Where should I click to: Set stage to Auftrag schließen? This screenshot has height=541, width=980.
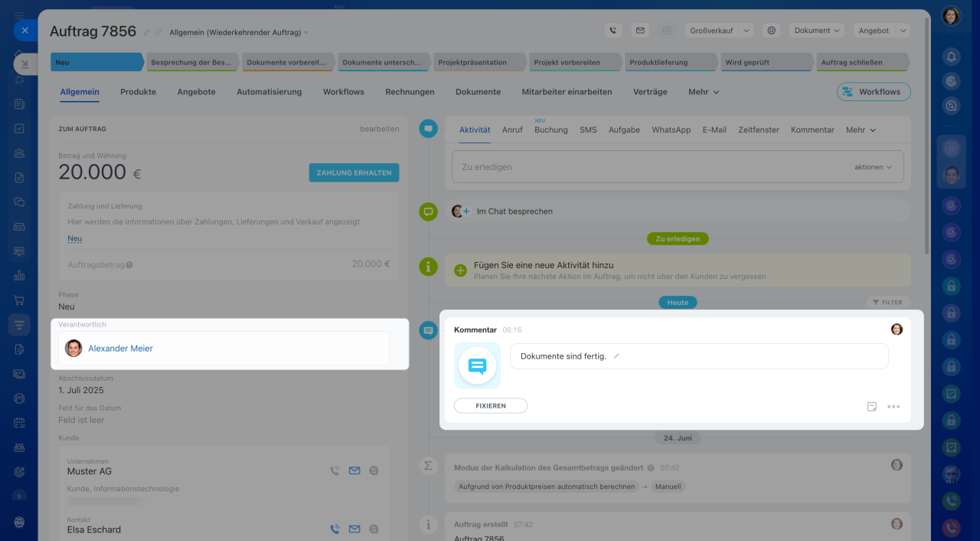pyautogui.click(x=862, y=62)
